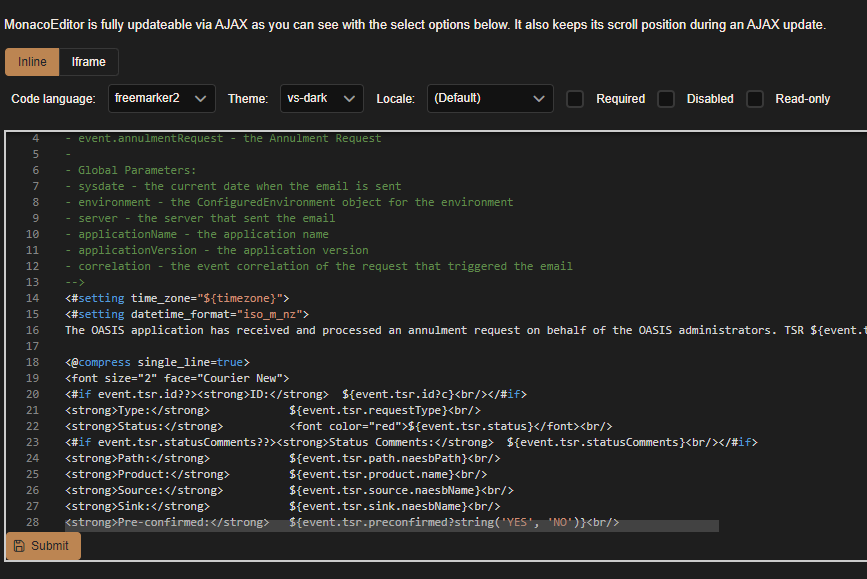
Task: Open the freemarker2 Code language dropdown
Action: click(160, 98)
